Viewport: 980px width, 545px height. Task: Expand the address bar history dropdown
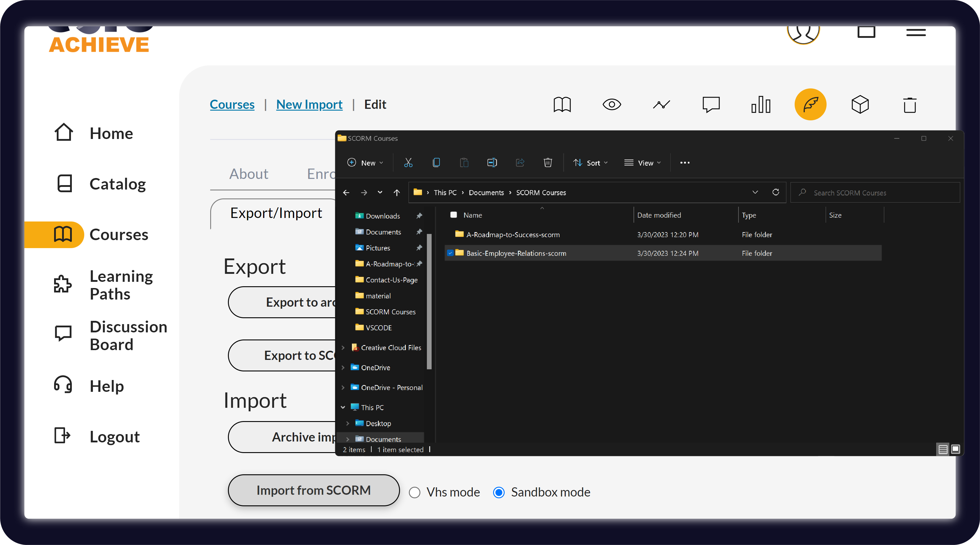[755, 192]
